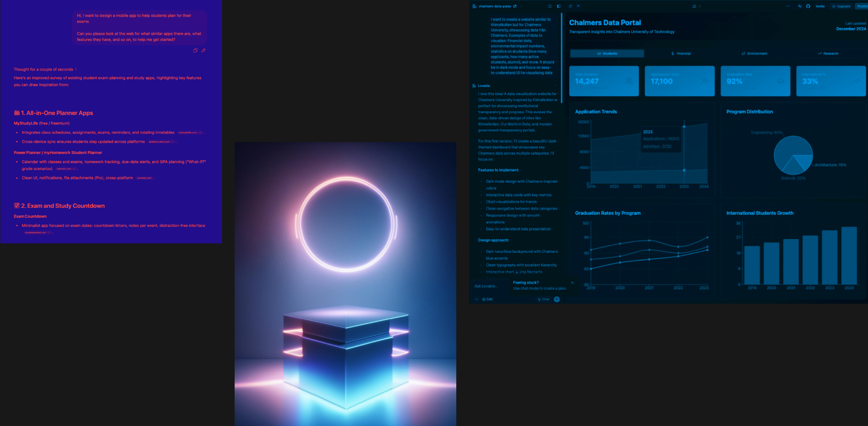Screen dimensions: 868x426
Task: Open preview in new tab arrow
Action: (x=578, y=6)
